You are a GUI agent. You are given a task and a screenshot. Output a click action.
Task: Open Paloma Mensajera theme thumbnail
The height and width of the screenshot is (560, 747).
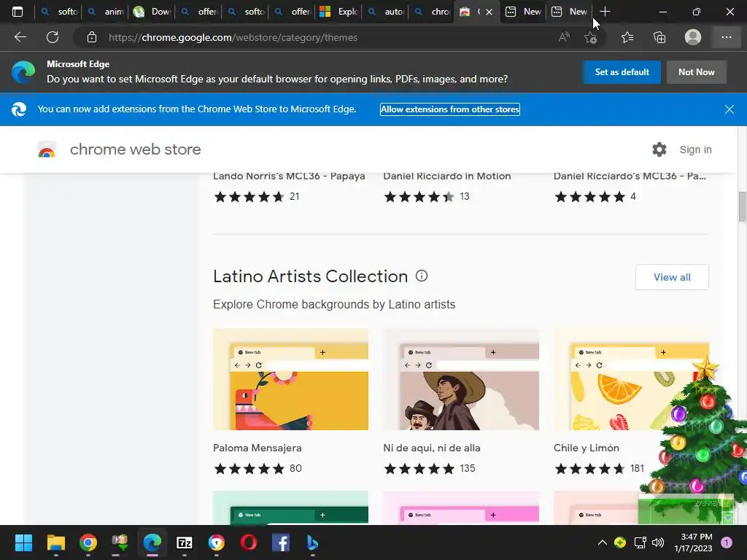(x=290, y=379)
